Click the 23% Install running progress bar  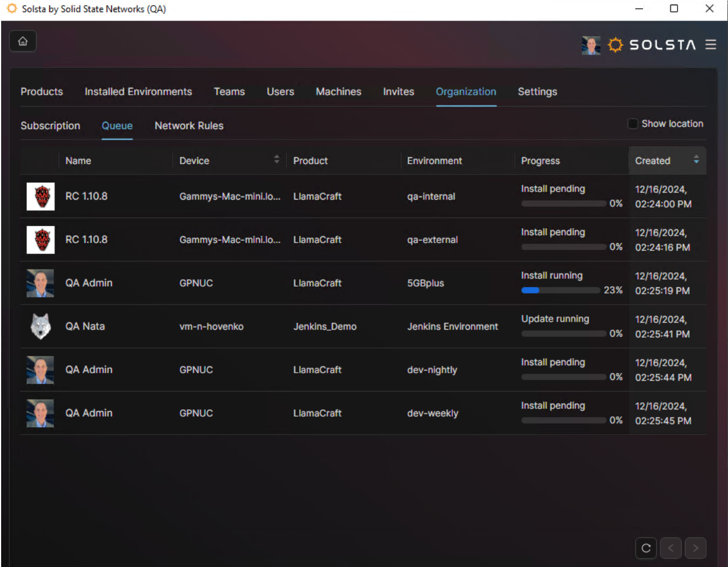tap(561, 290)
